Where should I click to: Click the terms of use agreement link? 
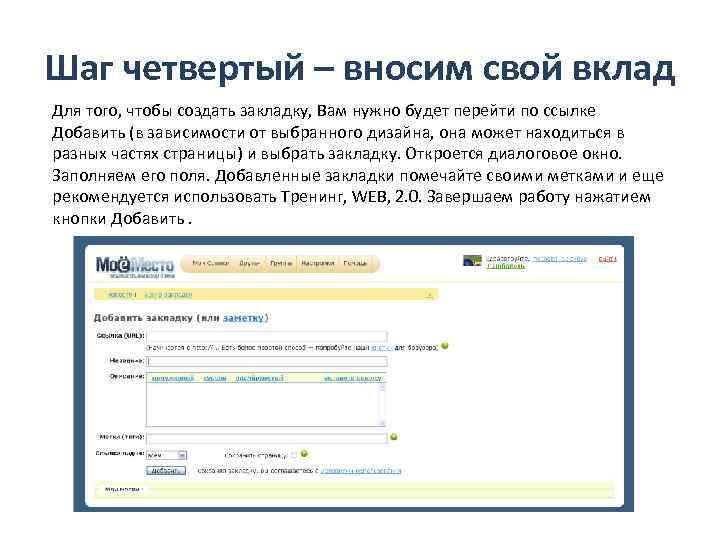click(360, 471)
